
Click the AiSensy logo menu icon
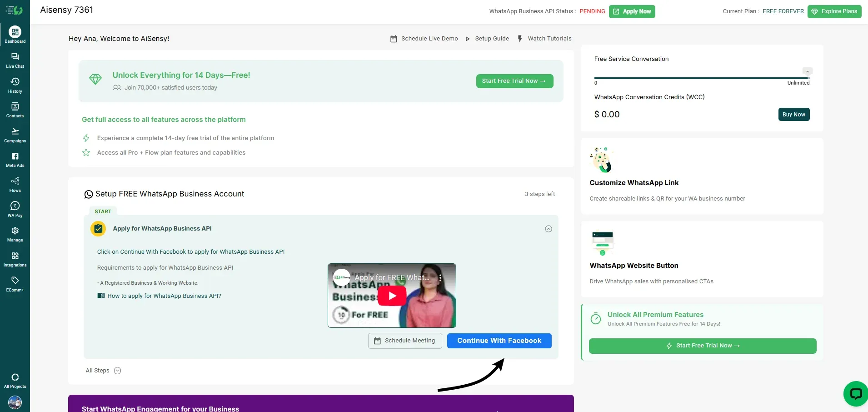click(14, 10)
